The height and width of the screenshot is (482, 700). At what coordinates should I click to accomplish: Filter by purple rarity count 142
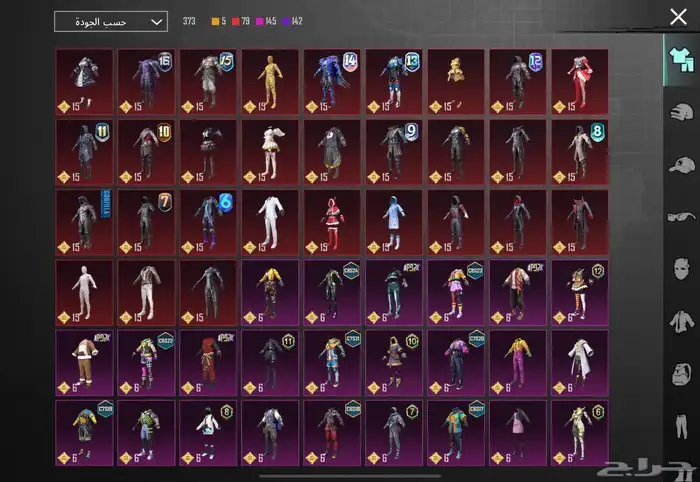click(x=293, y=21)
